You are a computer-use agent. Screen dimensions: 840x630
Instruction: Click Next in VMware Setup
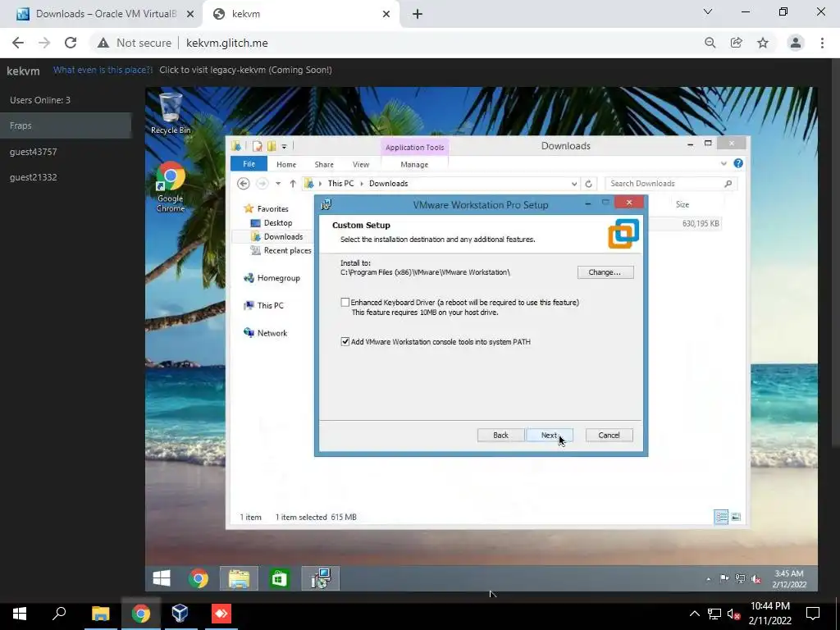[550, 435]
